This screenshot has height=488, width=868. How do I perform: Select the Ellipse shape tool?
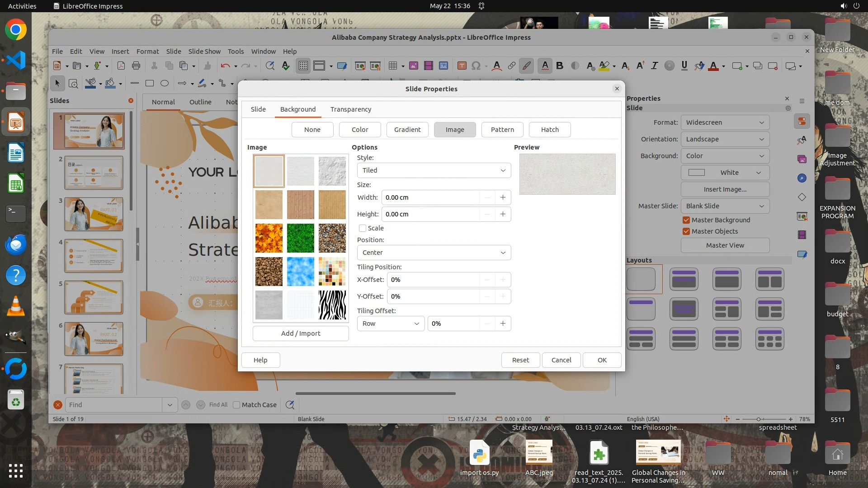pos(165,83)
